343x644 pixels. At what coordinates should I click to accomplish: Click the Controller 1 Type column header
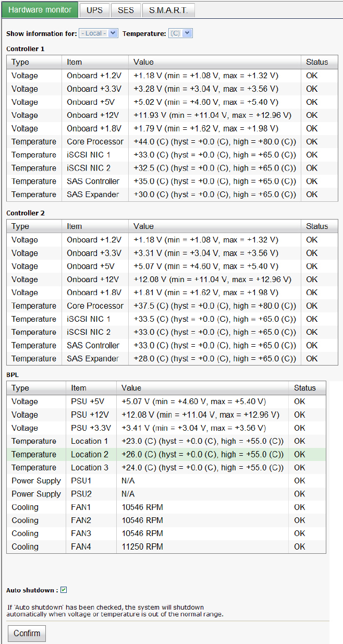click(21, 62)
